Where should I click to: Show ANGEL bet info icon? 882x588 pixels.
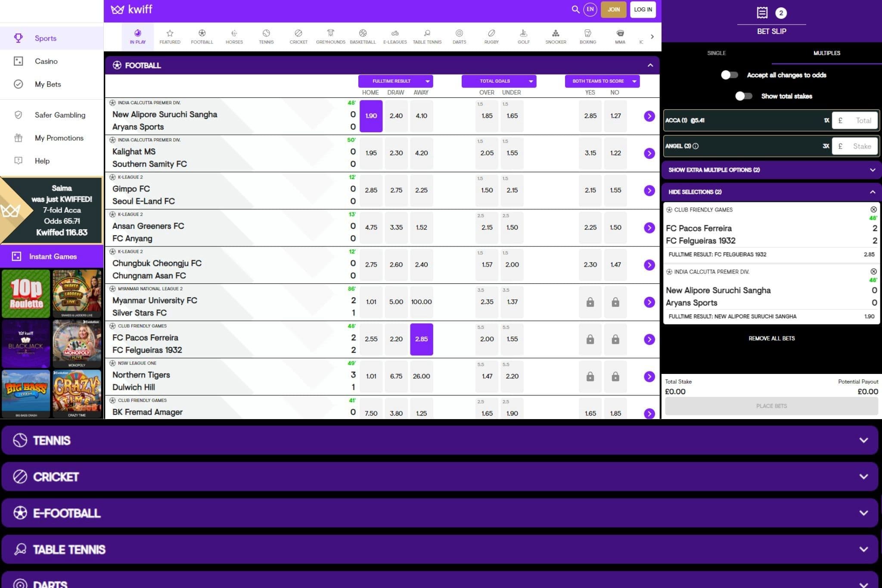coord(695,146)
